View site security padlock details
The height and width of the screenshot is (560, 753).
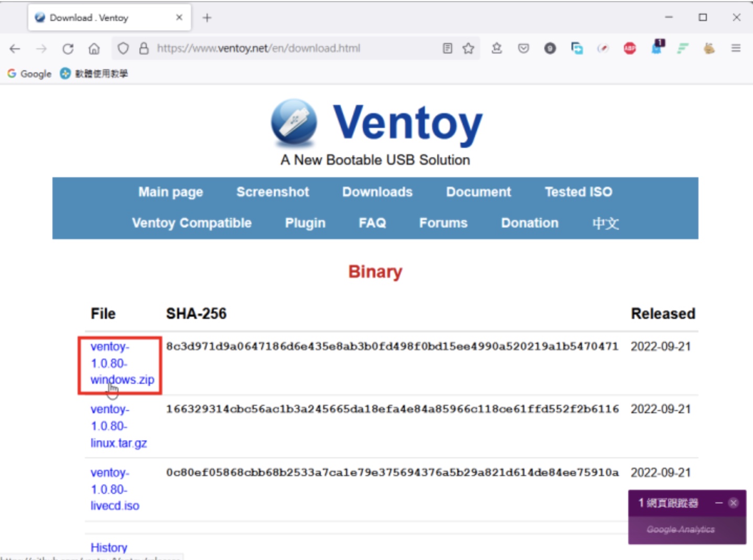pyautogui.click(x=144, y=48)
